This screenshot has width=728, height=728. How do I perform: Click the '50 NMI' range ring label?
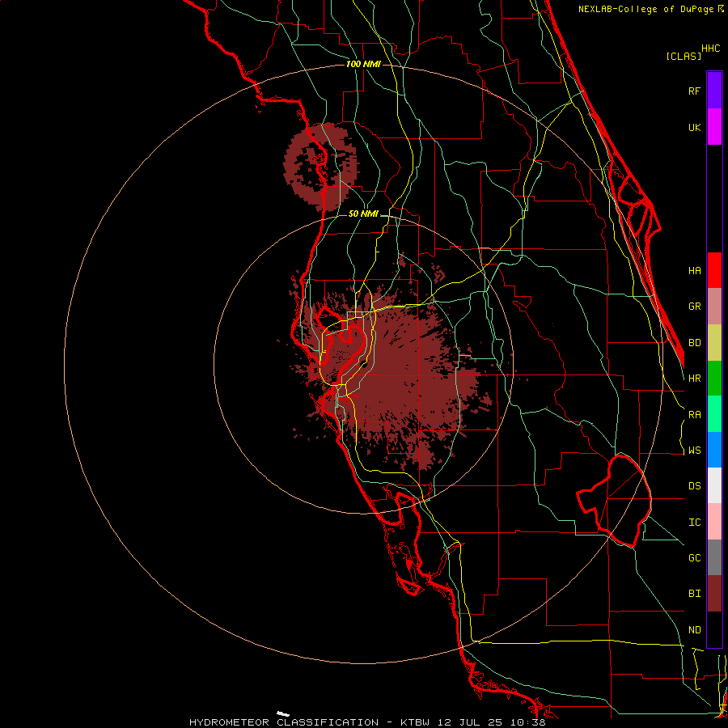tap(363, 214)
